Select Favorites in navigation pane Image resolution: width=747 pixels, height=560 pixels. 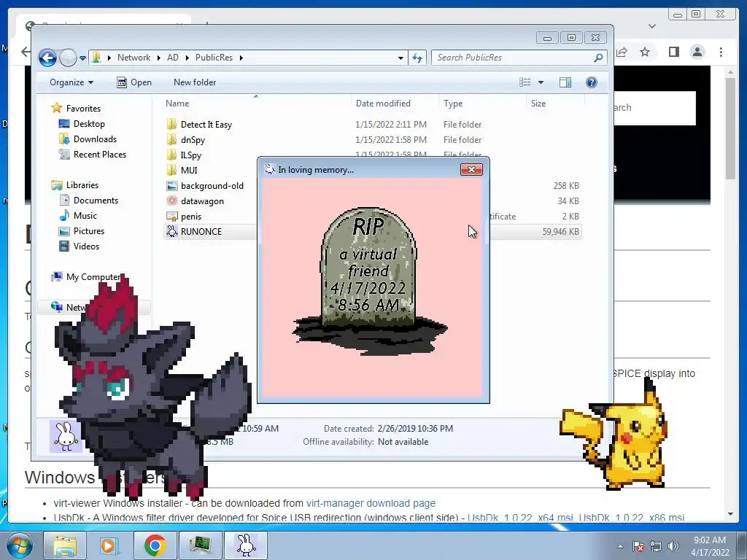point(83,109)
